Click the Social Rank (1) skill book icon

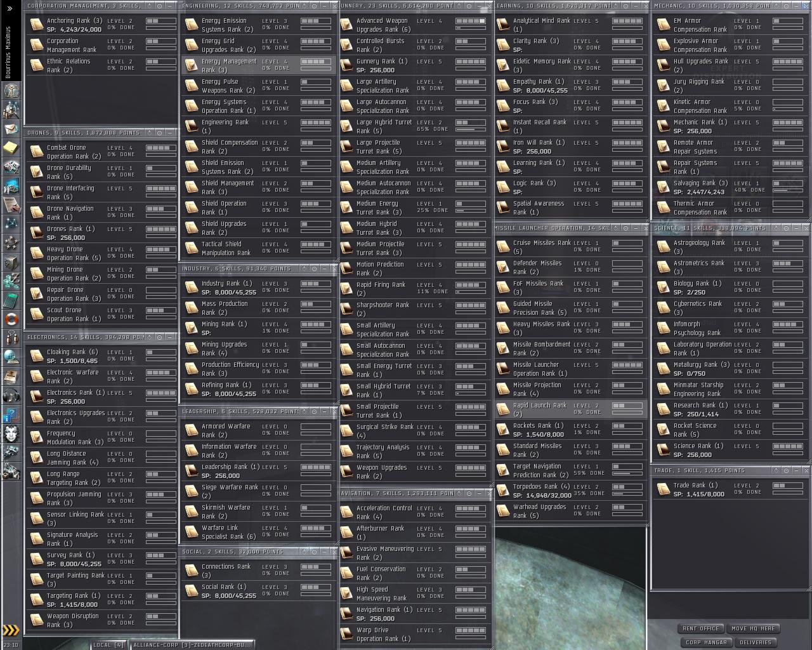192,591
